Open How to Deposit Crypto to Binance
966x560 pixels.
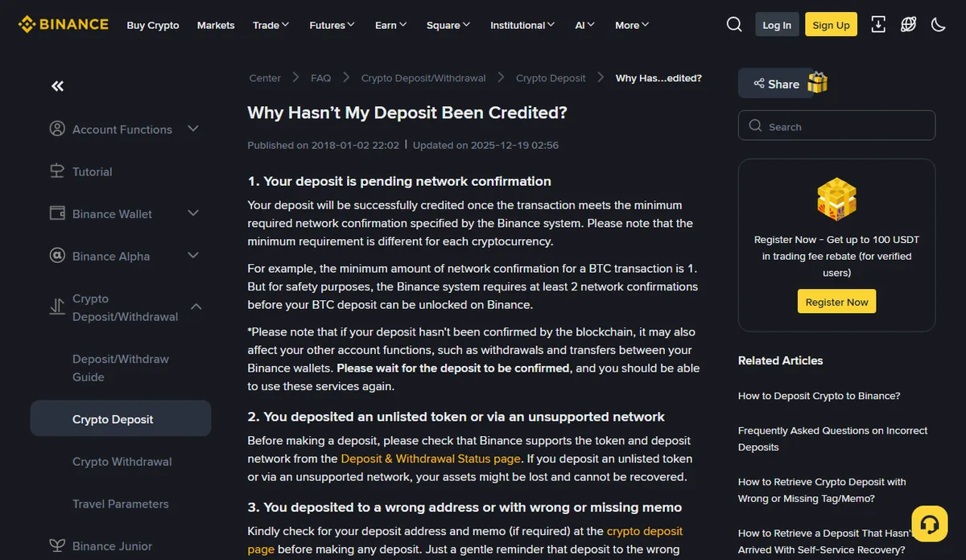pos(819,396)
